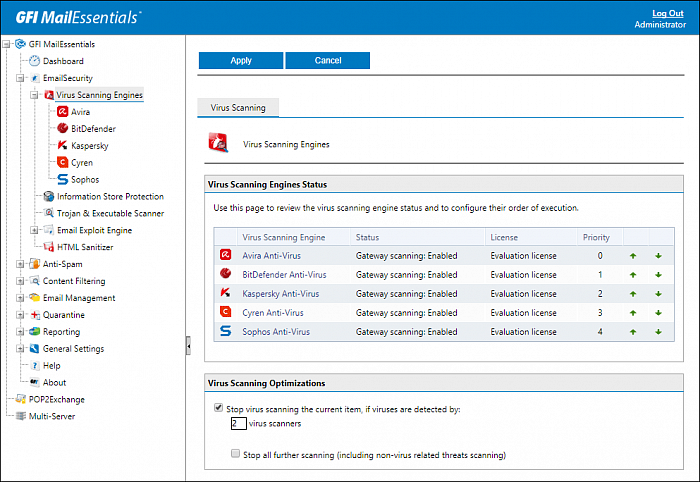The width and height of the screenshot is (700, 482).
Task: Click the Sophos icon in the sidebar tree
Action: (62, 179)
